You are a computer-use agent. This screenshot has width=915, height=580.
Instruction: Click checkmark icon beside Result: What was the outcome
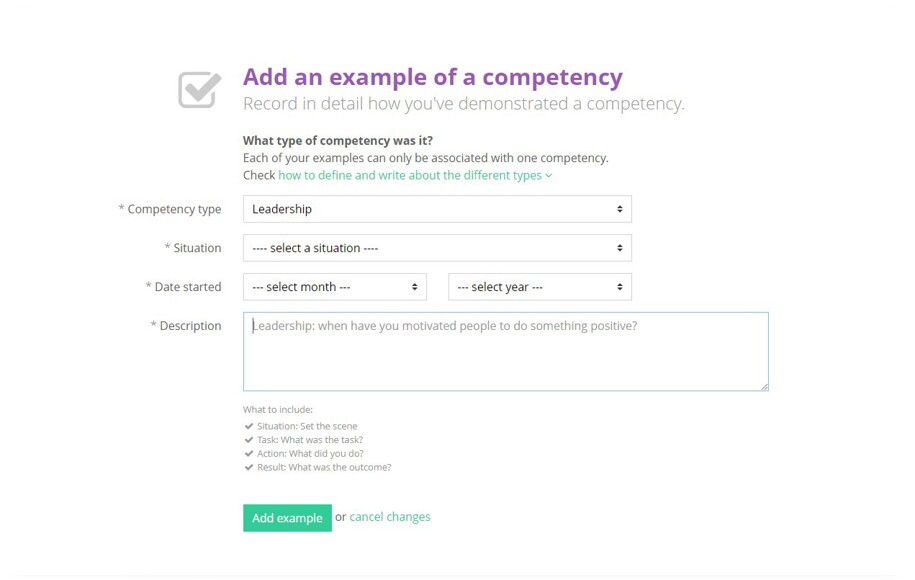tap(249, 467)
